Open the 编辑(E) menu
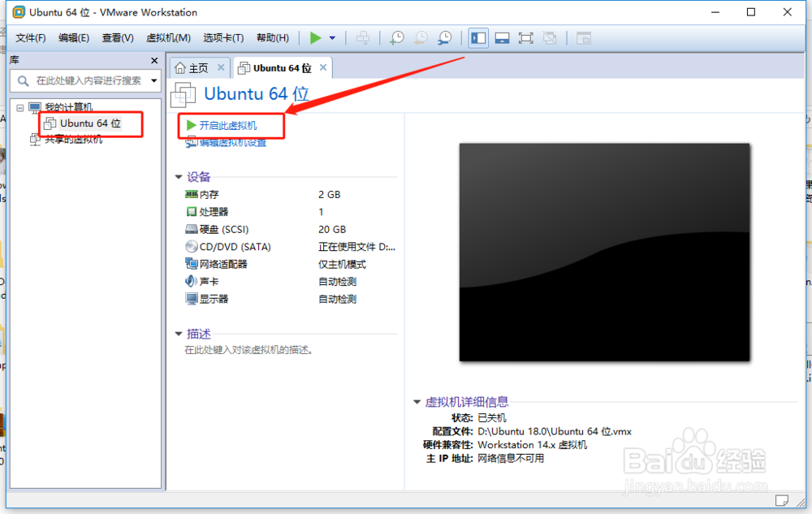Image resolution: width=812 pixels, height=514 pixels. click(x=74, y=38)
